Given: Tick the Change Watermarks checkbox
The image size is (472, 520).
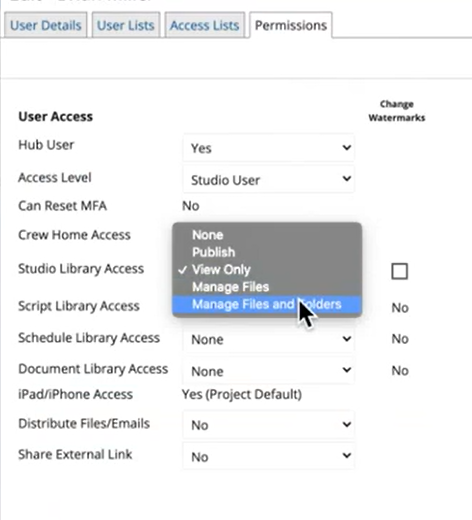Looking at the screenshot, I should (x=399, y=271).
